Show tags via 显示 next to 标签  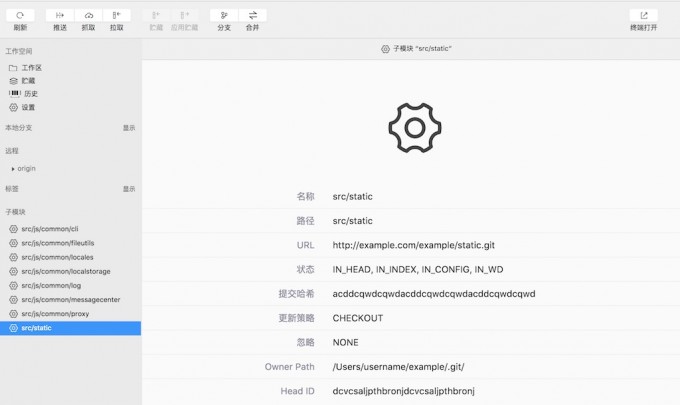(129, 189)
